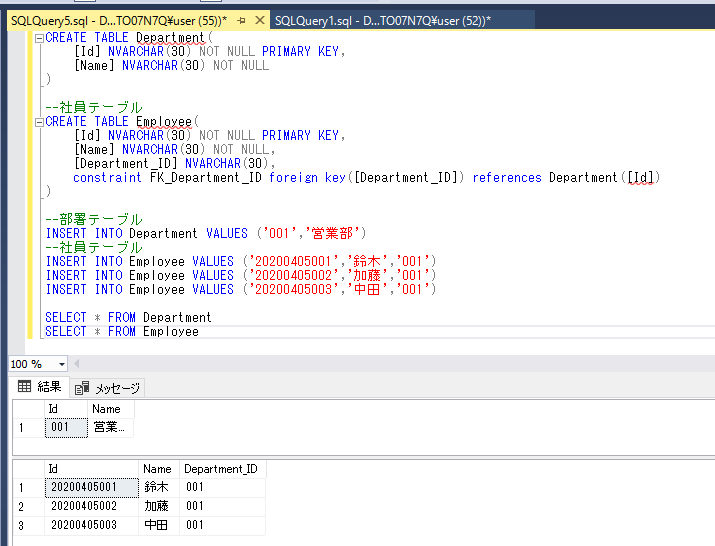This screenshot has width=715, height=546.
Task: Collapse the CREATE TABLE Department block
Action: (39, 38)
